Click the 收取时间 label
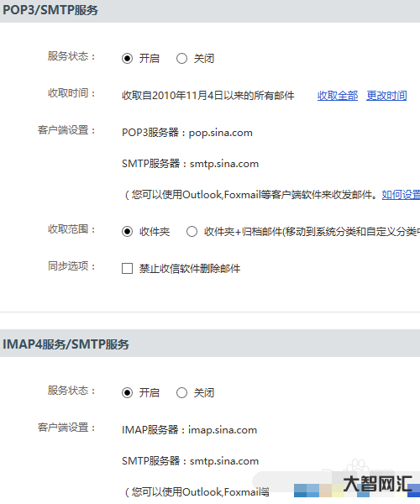The image size is (420, 504). (71, 93)
